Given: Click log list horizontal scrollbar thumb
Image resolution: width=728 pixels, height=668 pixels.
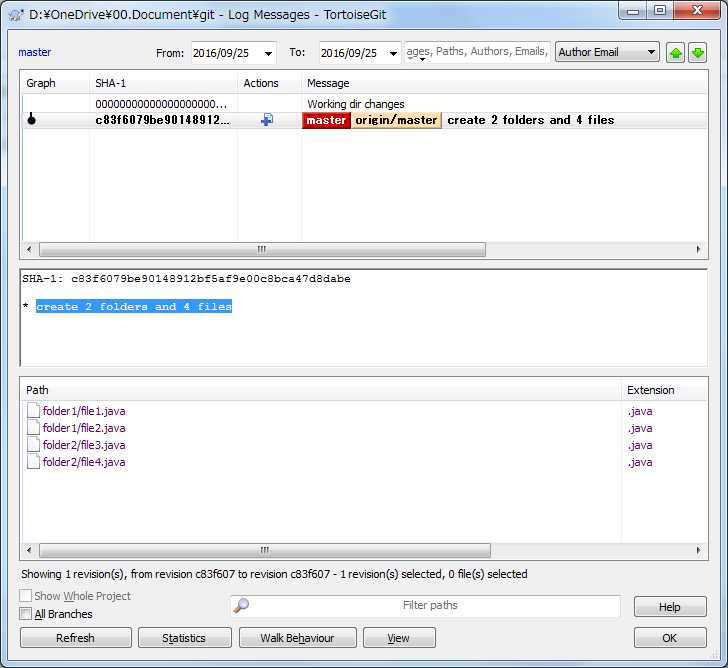Looking at the screenshot, I should pyautogui.click(x=262, y=249).
